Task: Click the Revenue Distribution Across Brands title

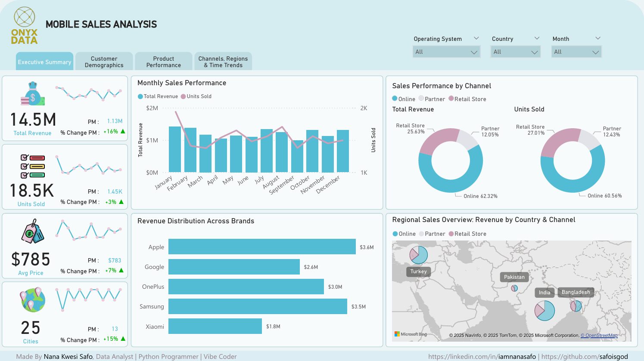Action: point(196,221)
